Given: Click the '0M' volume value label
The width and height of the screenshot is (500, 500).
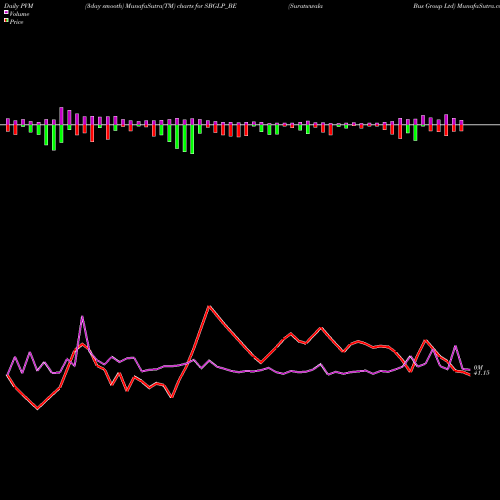Looking at the screenshot, I should point(478,367).
